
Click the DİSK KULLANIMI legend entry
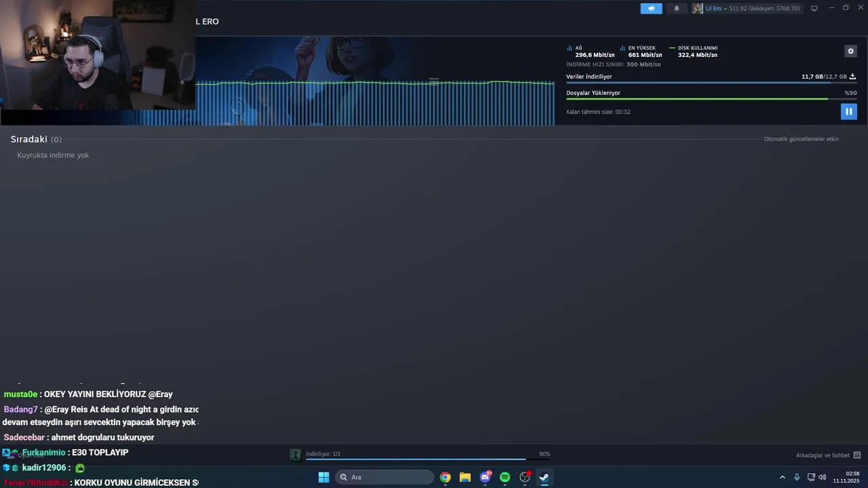point(693,52)
